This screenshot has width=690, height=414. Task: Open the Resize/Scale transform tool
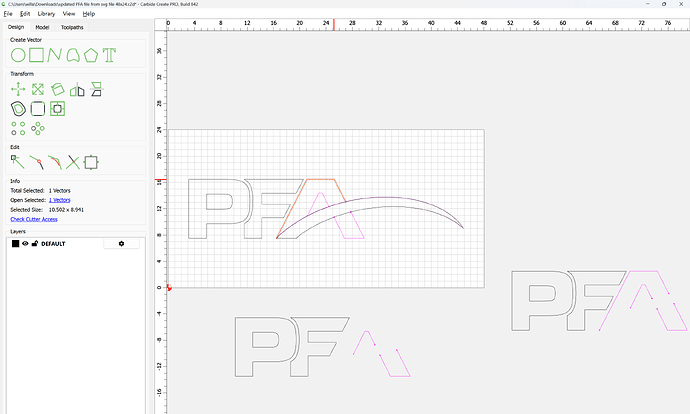(x=37, y=89)
